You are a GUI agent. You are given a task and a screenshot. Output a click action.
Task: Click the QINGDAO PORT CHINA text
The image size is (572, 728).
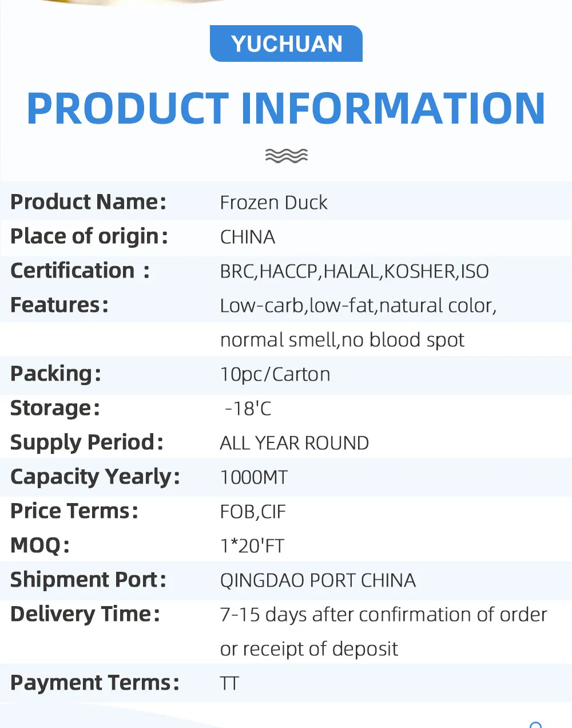tap(317, 580)
